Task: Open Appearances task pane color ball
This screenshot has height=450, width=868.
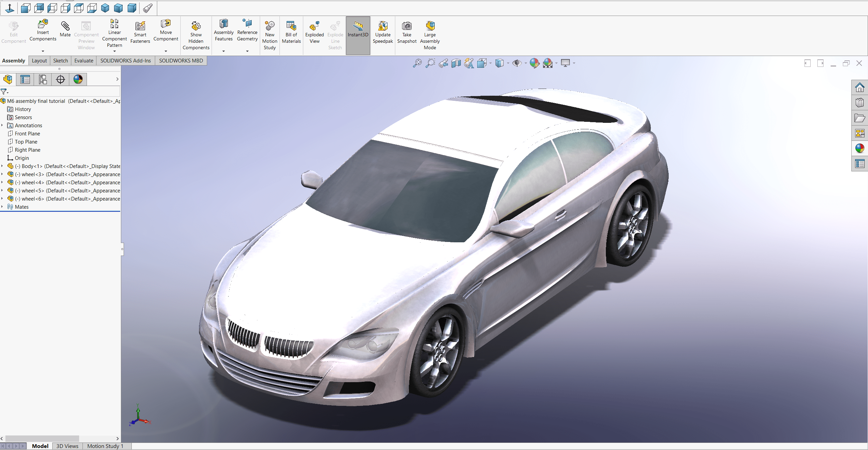Action: [860, 148]
